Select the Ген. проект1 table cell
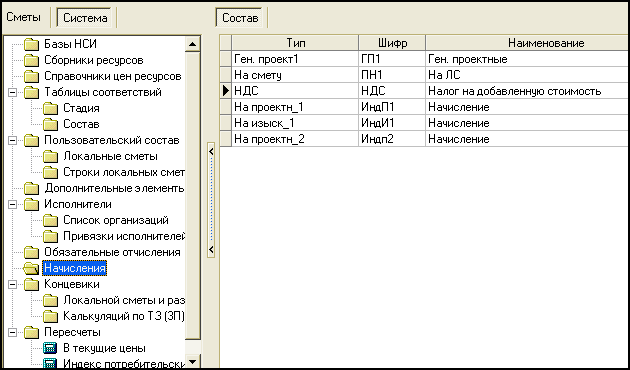The width and height of the screenshot is (630, 370). click(x=295, y=59)
